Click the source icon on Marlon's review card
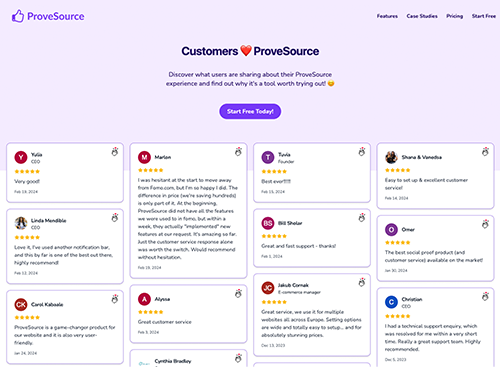 coord(238,152)
